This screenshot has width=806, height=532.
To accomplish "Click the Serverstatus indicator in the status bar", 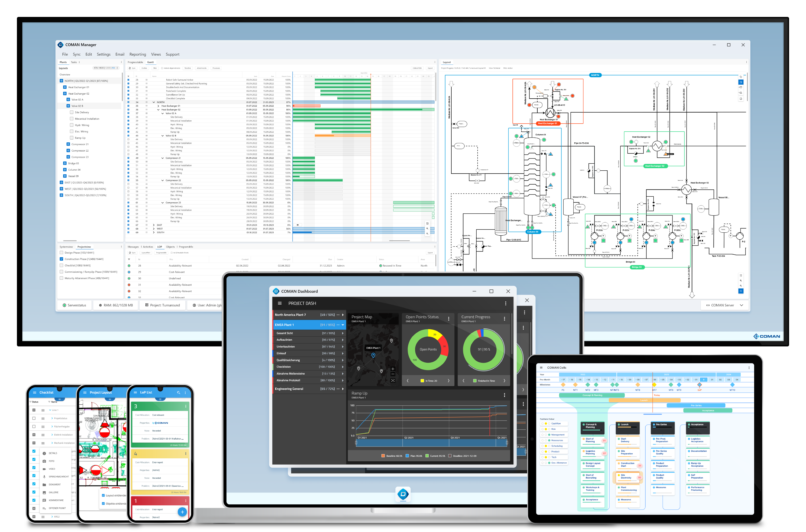I will [75, 305].
